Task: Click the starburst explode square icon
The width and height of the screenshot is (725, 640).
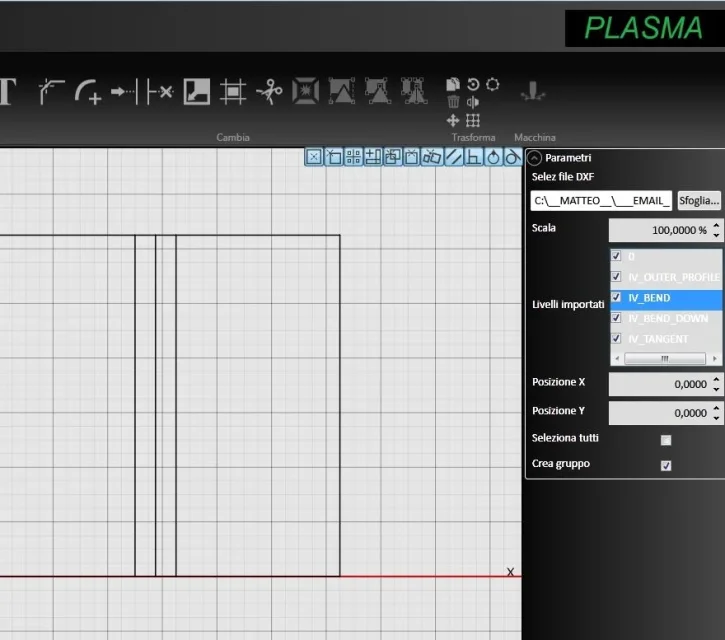Action: 306,91
